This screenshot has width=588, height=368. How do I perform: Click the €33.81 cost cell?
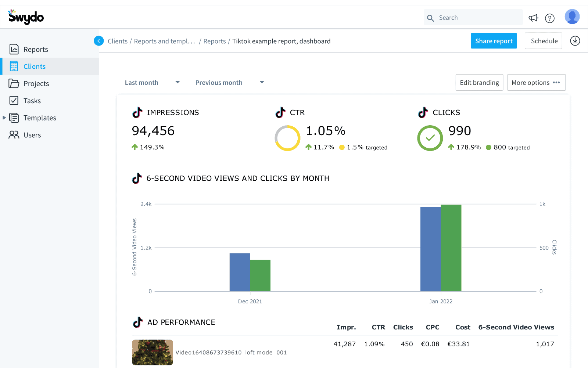click(458, 344)
